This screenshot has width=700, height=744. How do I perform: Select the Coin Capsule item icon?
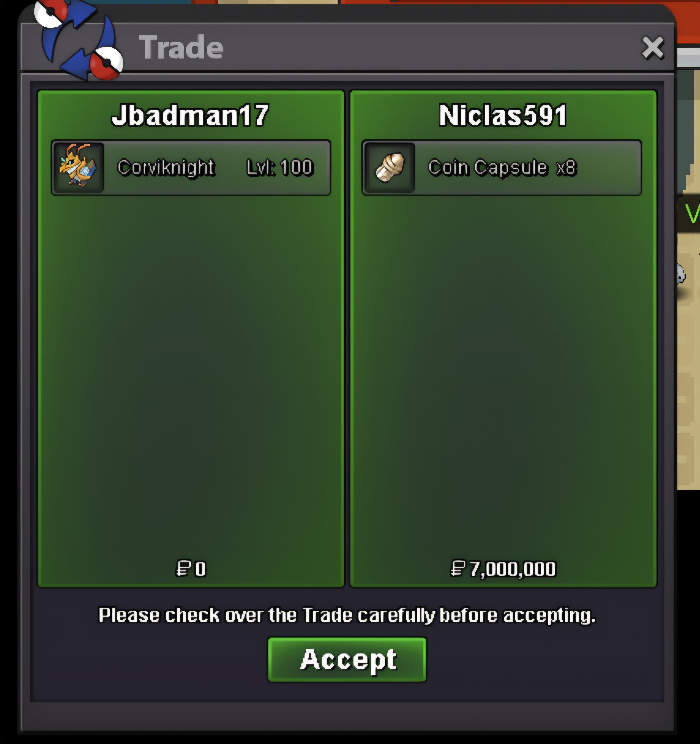point(390,167)
